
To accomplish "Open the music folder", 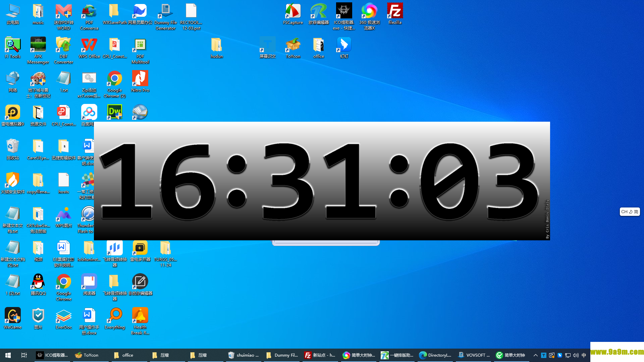I will coord(38,14).
